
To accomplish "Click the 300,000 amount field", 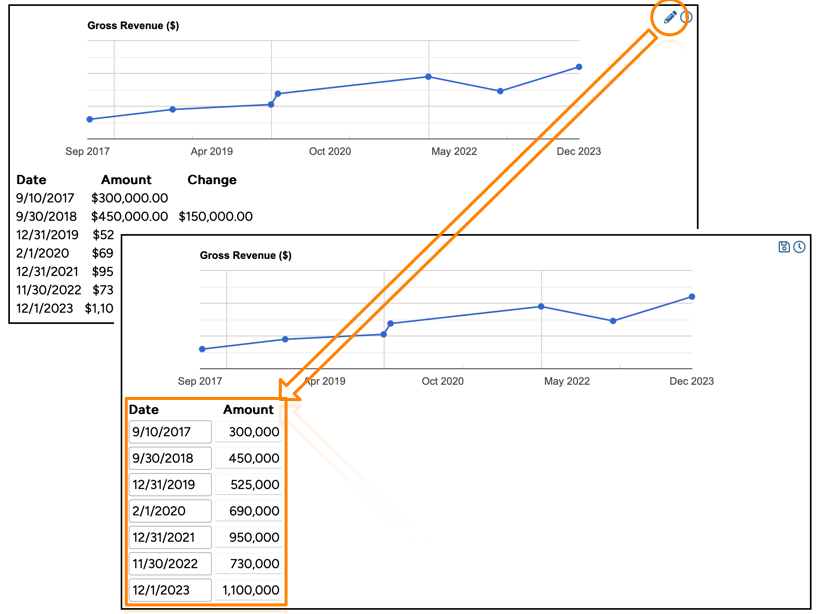I will point(250,432).
